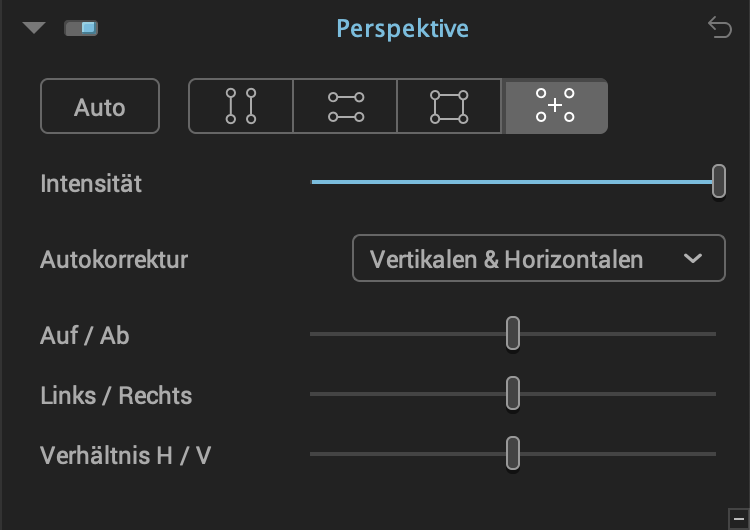Reset the Perspektive settings
This screenshot has height=530, width=750.
pyautogui.click(x=719, y=27)
